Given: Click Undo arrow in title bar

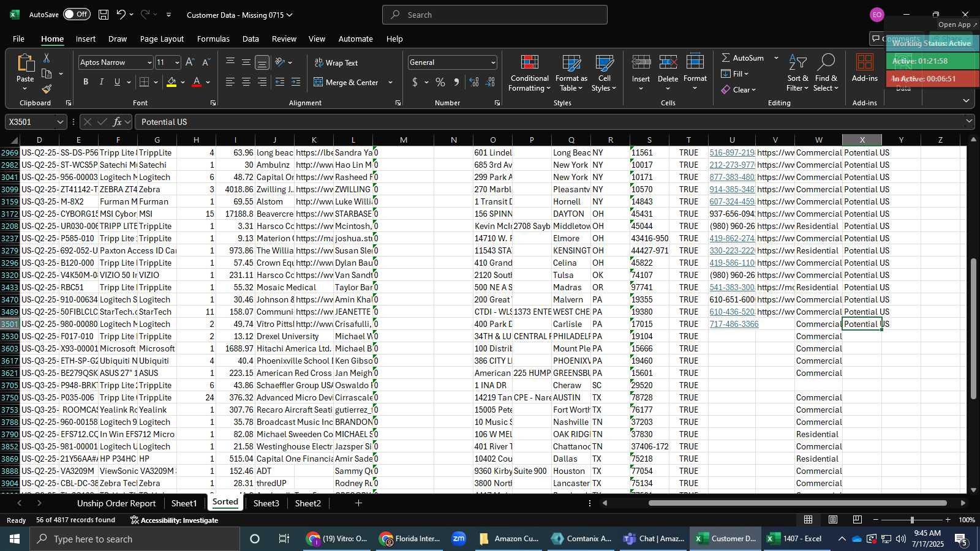Looking at the screenshot, I should (x=121, y=15).
